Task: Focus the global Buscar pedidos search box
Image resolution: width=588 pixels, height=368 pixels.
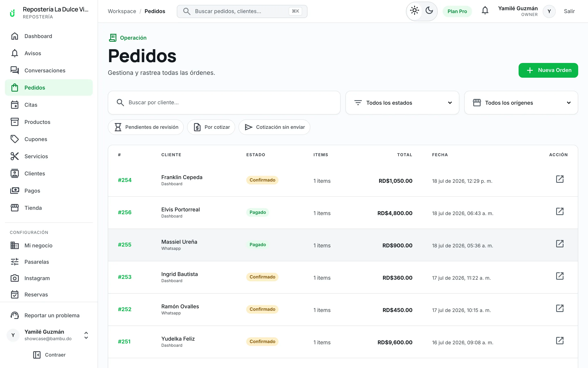Action: (242, 11)
